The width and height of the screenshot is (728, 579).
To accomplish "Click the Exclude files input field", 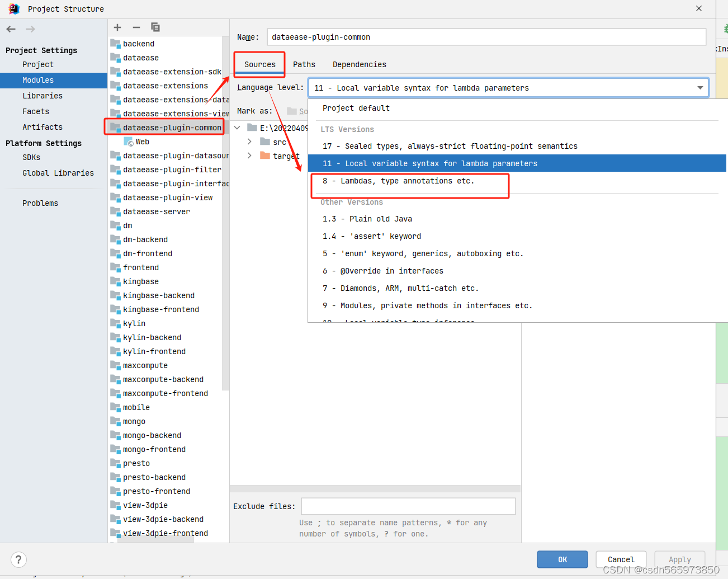I will point(408,506).
